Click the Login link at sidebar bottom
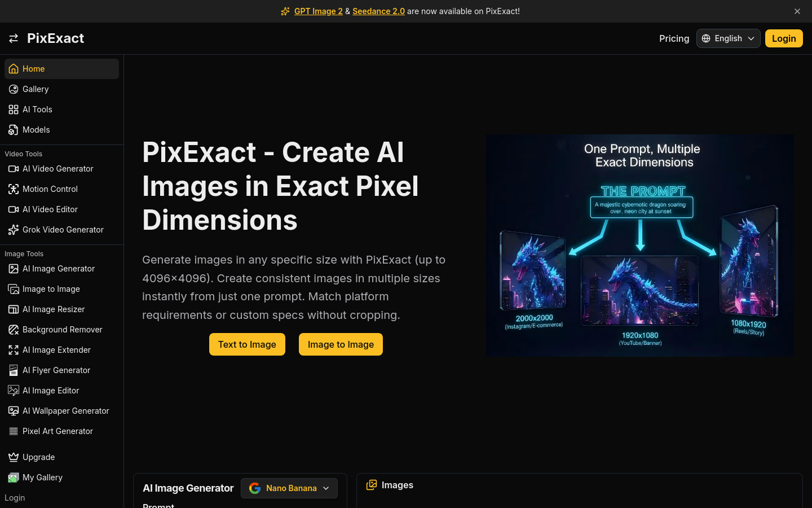This screenshot has width=812, height=508. (x=15, y=498)
